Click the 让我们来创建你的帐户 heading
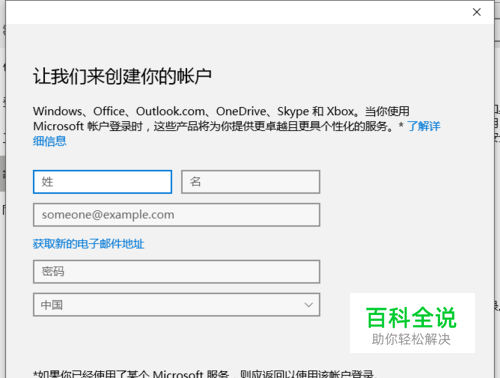The image size is (500, 378). [x=122, y=76]
